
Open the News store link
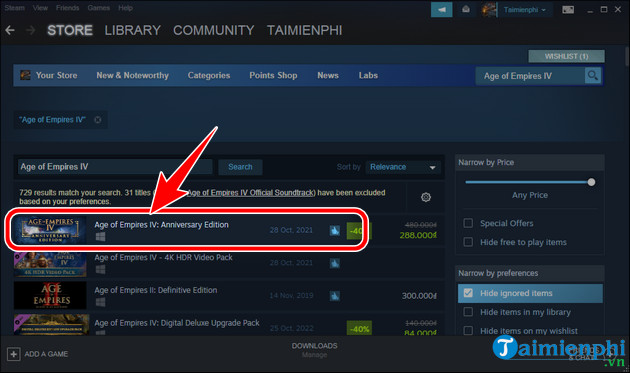(328, 76)
